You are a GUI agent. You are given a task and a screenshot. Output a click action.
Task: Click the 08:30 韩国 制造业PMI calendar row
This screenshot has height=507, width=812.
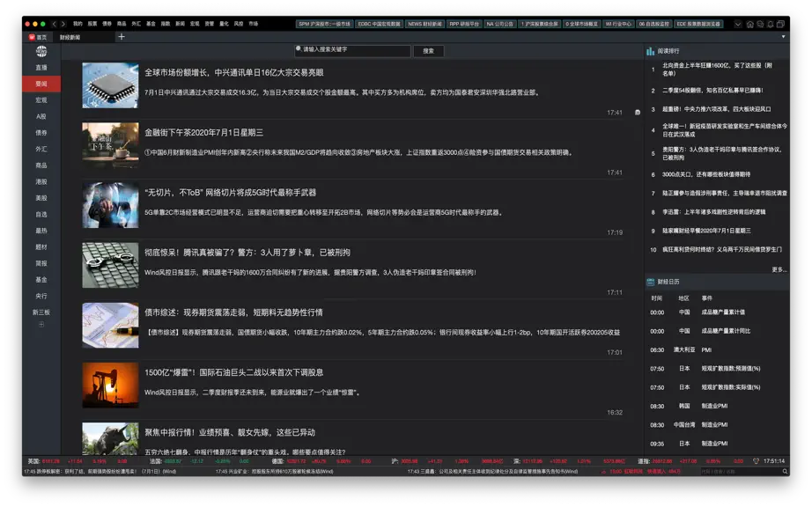point(717,406)
